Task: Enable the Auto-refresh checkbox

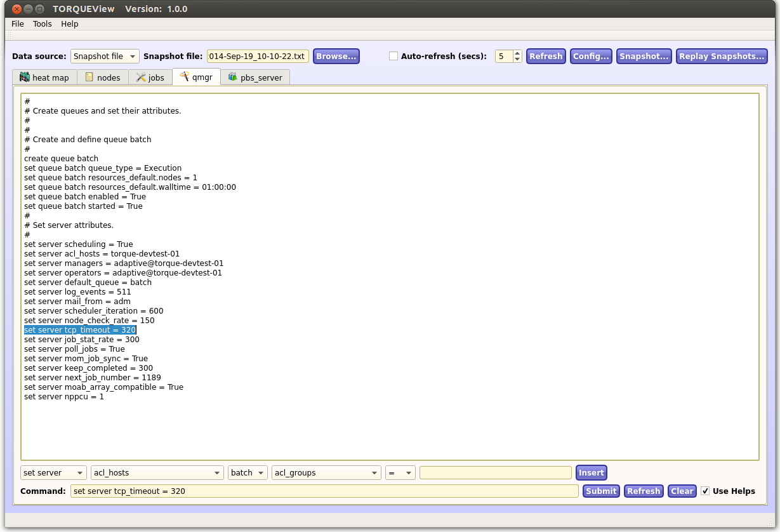Action: pyautogui.click(x=393, y=57)
